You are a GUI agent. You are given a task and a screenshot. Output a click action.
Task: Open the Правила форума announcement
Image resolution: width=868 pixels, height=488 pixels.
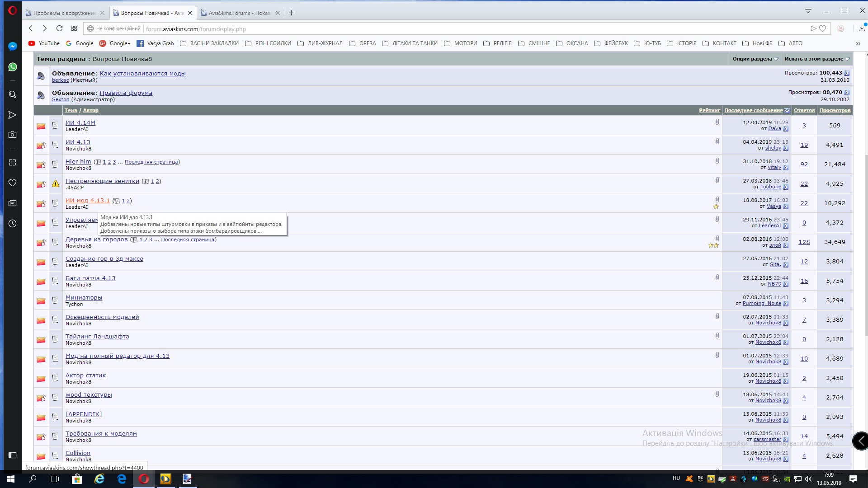click(x=126, y=93)
